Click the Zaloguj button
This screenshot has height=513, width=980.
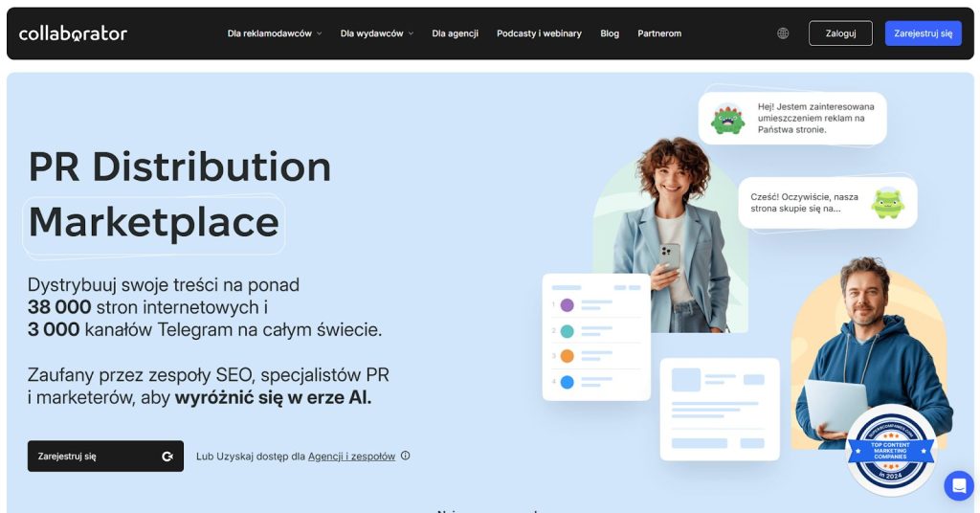(x=840, y=33)
